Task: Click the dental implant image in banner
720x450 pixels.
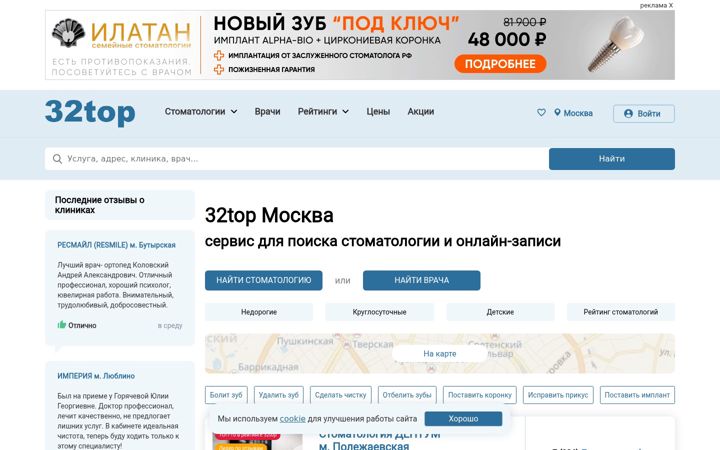Action: point(615,44)
